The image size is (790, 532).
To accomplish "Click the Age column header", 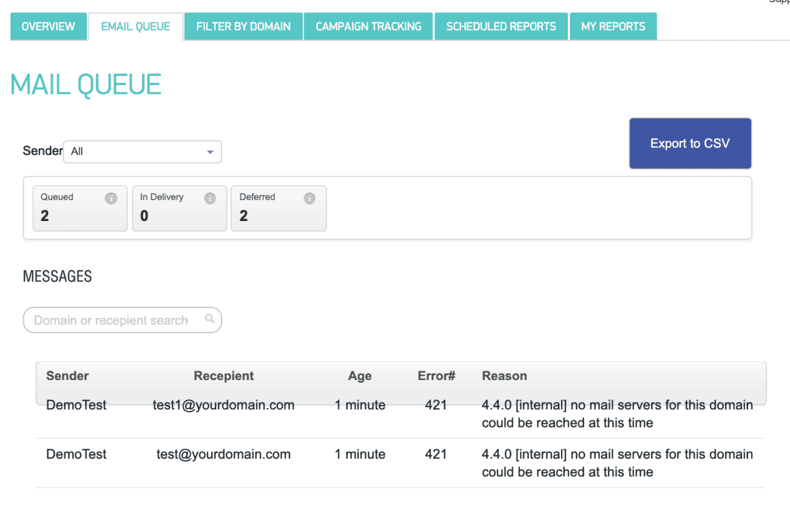I will [x=360, y=376].
